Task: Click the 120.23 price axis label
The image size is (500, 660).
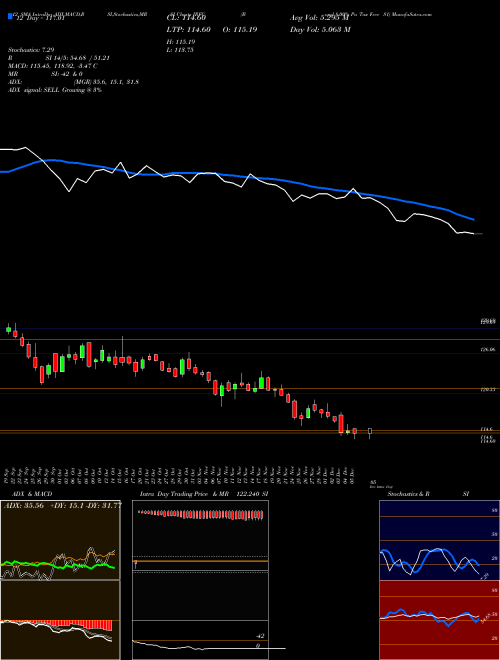Action: click(487, 390)
